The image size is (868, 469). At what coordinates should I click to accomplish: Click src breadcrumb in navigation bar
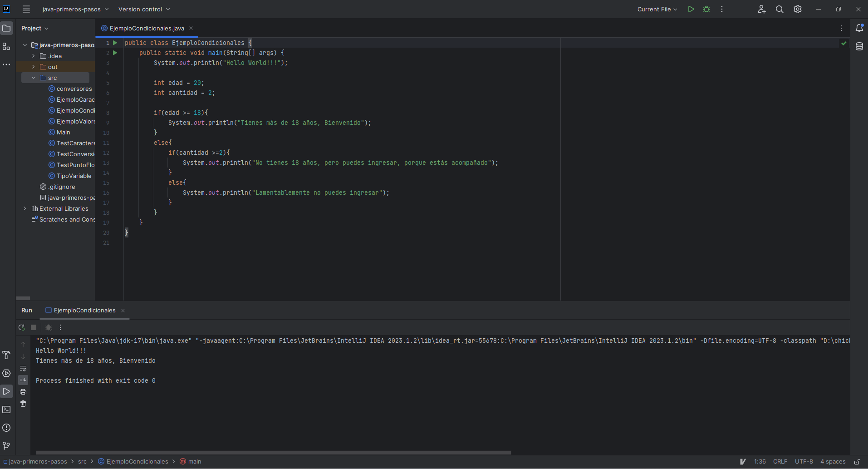click(x=82, y=462)
